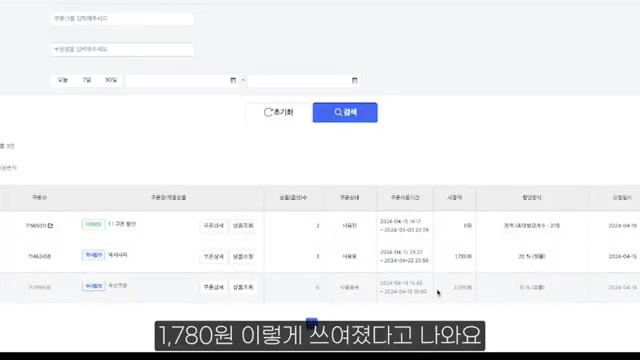Image resolution: width=640 pixels, height=360 pixels.
Task: Open 쿠폰상세 in the 71398936 row
Action: pos(213,287)
